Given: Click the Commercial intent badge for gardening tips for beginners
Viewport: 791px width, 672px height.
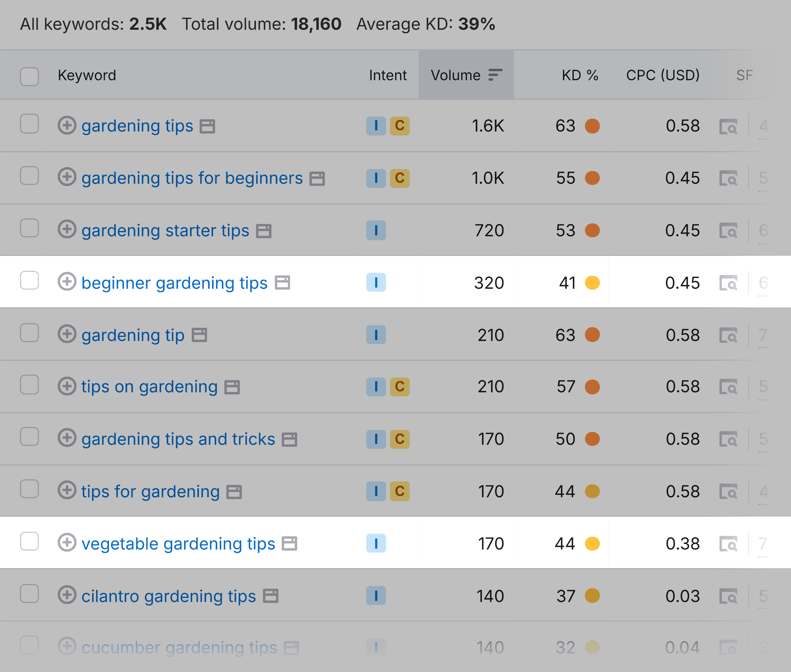Looking at the screenshot, I should pyautogui.click(x=400, y=178).
